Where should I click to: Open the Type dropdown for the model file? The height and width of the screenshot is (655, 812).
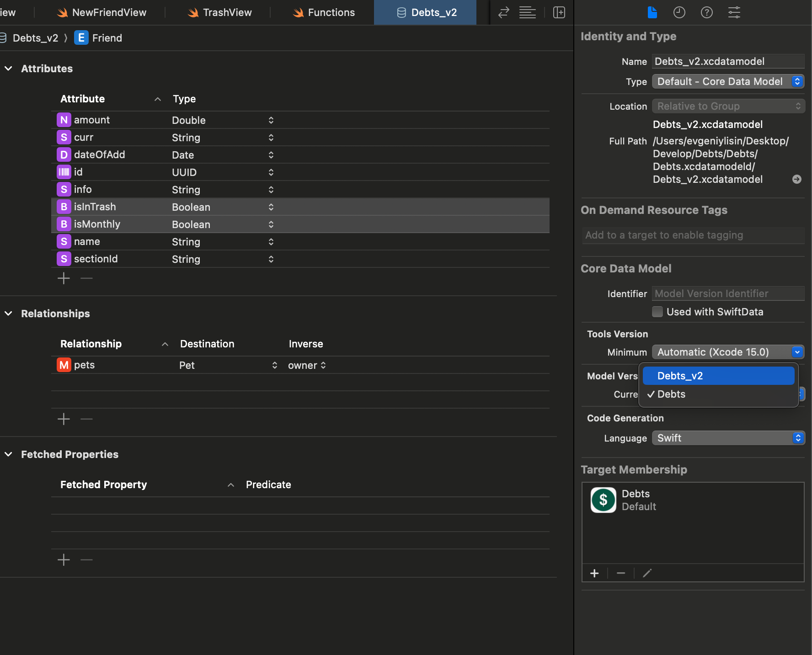tap(728, 81)
